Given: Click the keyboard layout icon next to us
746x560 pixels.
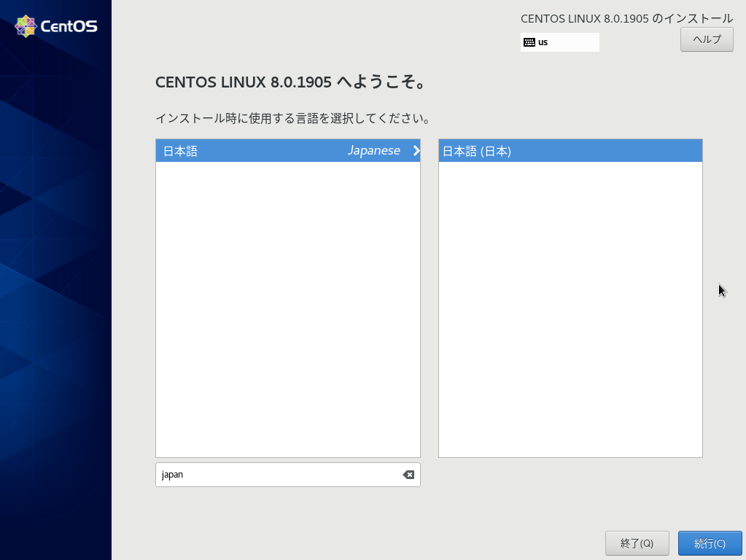Looking at the screenshot, I should [x=529, y=42].
